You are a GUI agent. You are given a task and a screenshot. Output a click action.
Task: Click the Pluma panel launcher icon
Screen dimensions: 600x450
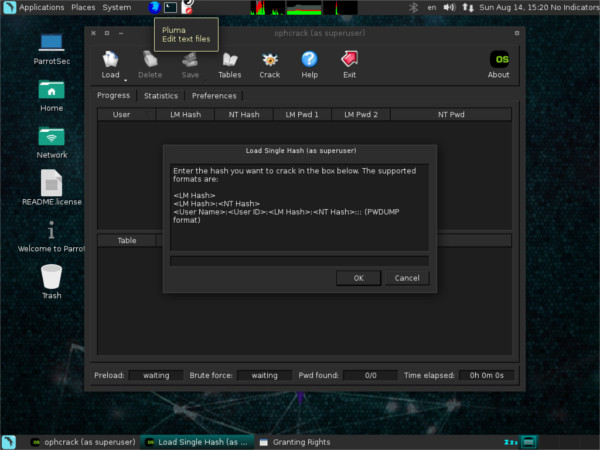187,7
